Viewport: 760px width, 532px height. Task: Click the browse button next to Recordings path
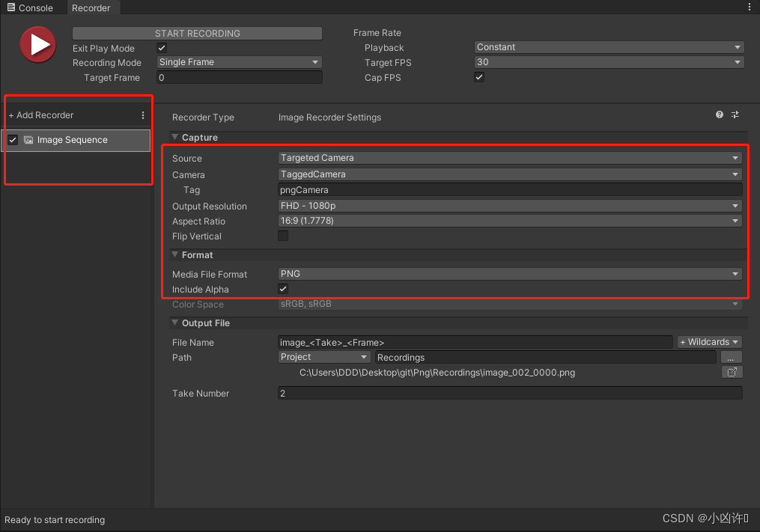point(732,357)
